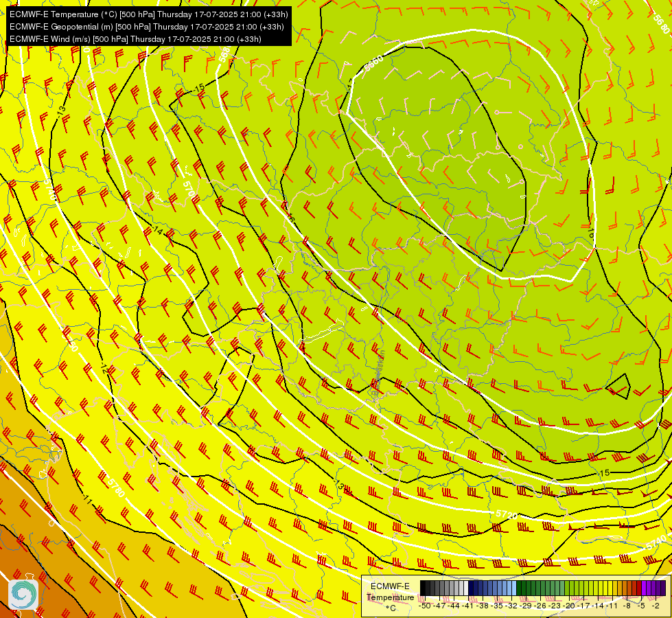Image resolution: width=672 pixels, height=618 pixels.
Task: Click the -12 isotherm label on the map
Action: (x=104, y=368)
